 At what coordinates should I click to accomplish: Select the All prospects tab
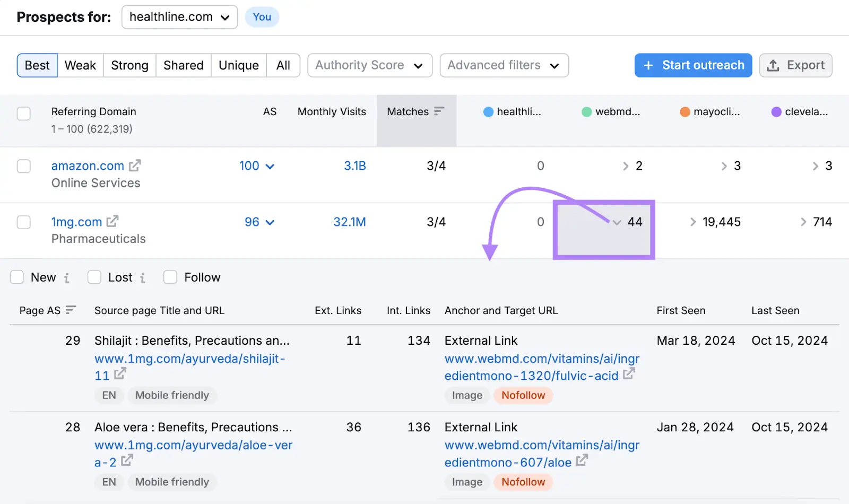coord(283,65)
